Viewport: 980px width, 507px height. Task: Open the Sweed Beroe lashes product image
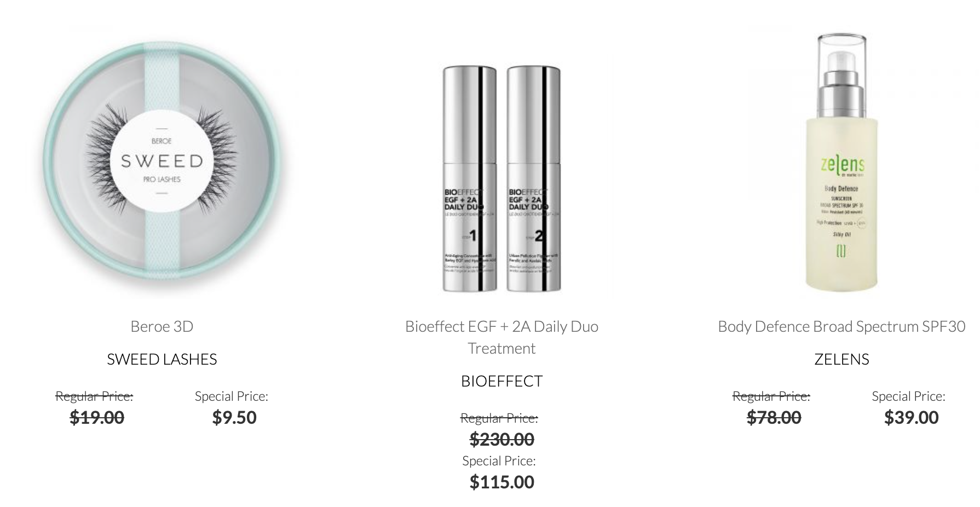[x=162, y=163]
